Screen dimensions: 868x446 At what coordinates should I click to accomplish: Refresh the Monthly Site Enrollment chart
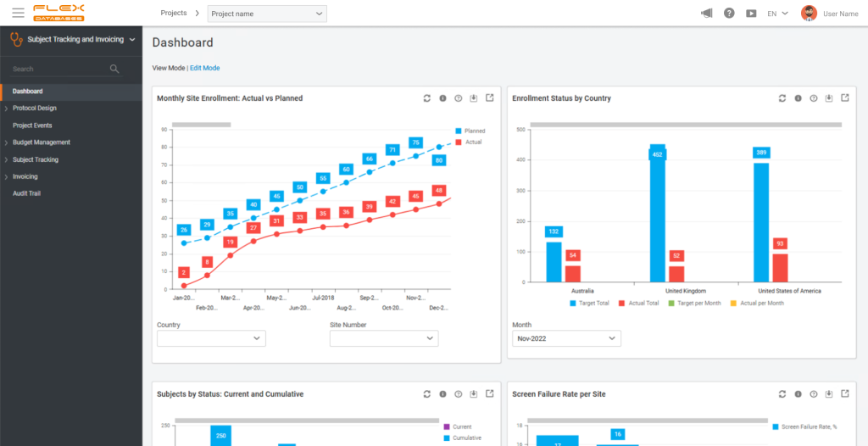[427, 98]
